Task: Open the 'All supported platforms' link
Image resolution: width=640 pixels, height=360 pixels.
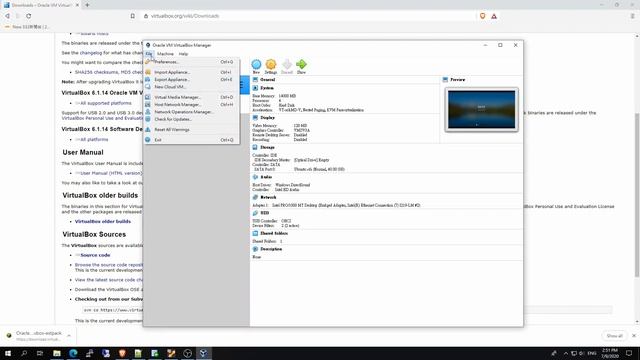Action: (106, 103)
